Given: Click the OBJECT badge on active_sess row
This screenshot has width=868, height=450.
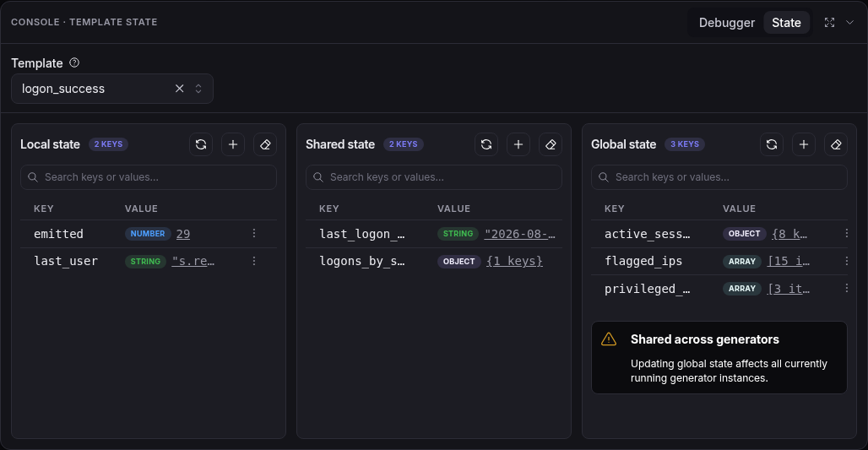Looking at the screenshot, I should 745,234.
